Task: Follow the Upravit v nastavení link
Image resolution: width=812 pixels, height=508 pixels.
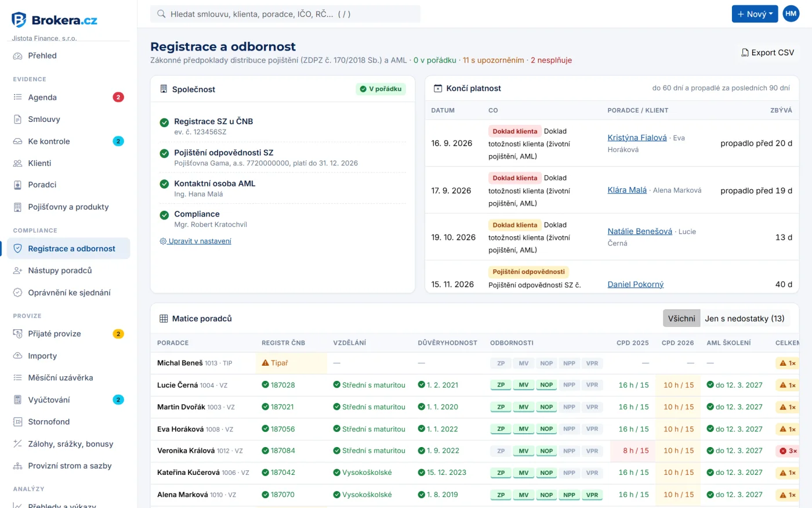Action: click(195, 242)
